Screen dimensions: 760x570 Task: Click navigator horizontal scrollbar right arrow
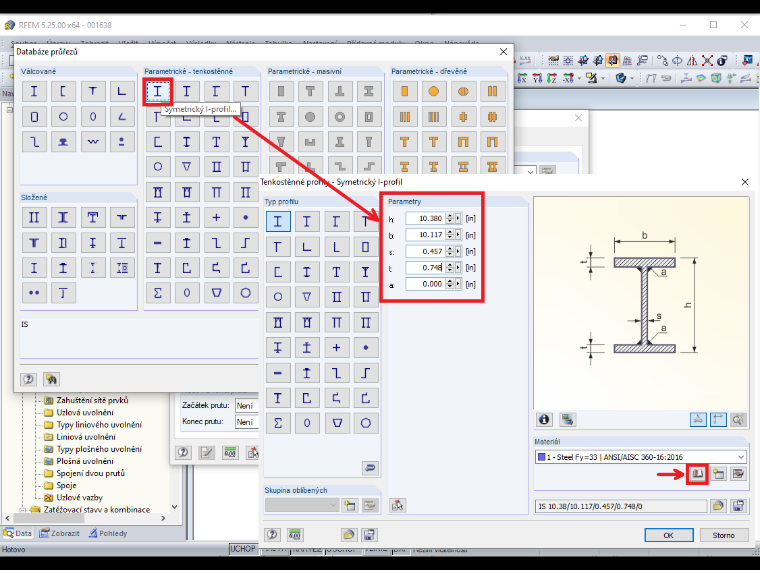click(163, 518)
